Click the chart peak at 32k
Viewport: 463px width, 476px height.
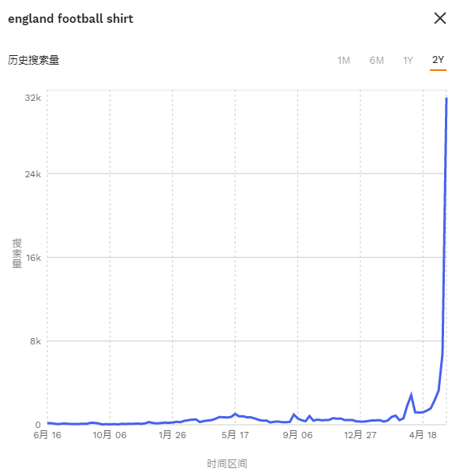click(x=446, y=99)
